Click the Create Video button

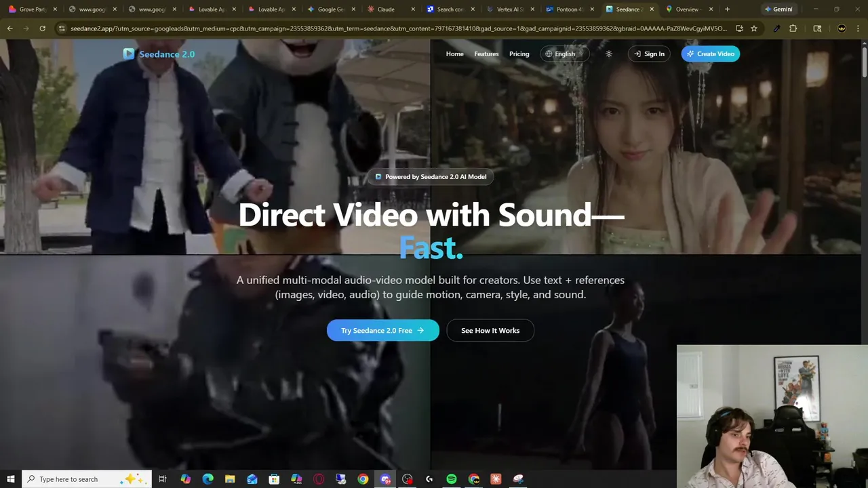711,54
